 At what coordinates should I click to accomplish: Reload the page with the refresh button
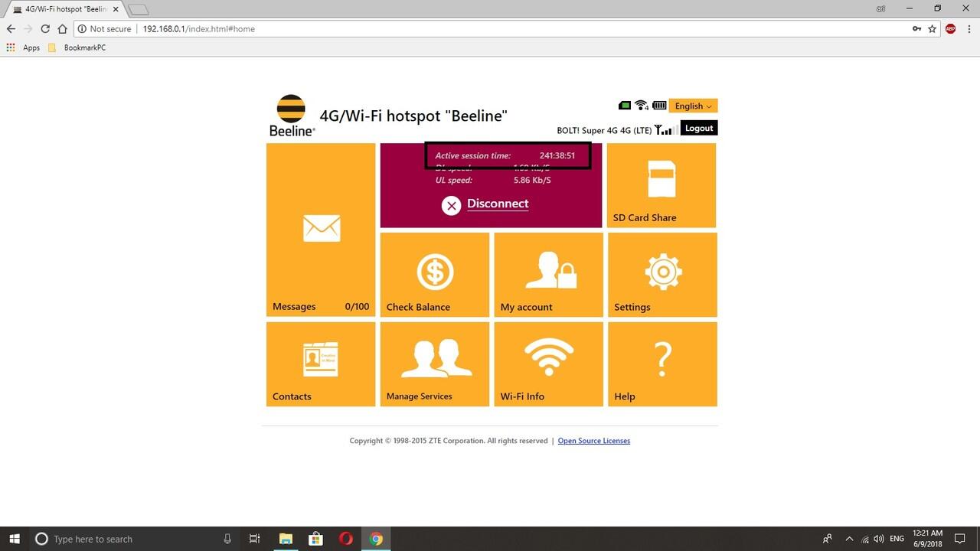pyautogui.click(x=45, y=29)
